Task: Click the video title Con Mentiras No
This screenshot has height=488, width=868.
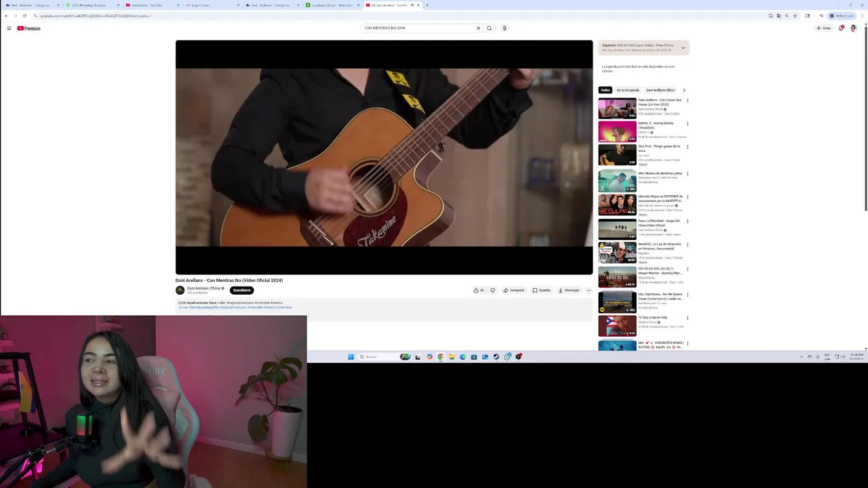Action: coord(229,280)
